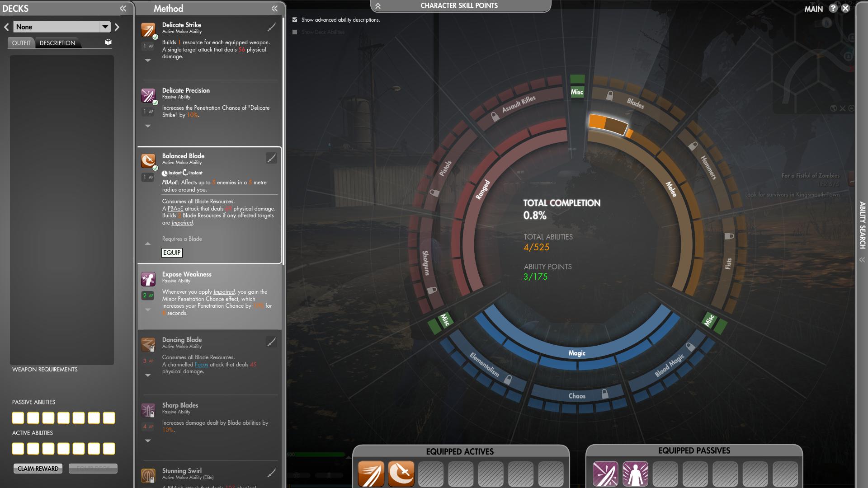
Task: Click the Expose Weakness passive icon
Action: tap(148, 279)
